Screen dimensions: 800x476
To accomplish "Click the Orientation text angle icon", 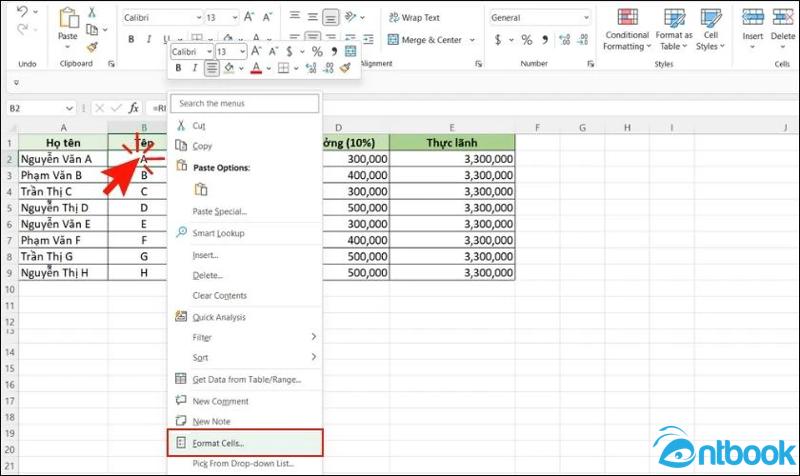I will [x=351, y=16].
